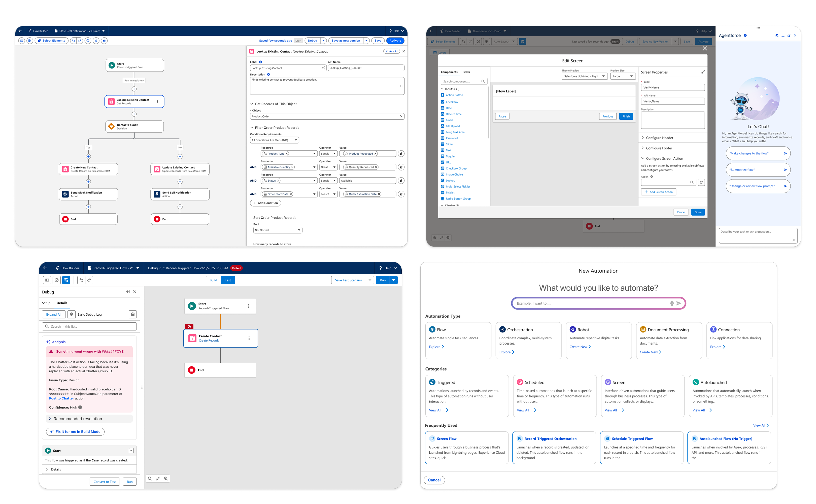Click the sparkle AI icon in the Label field

pyautogui.click(x=323, y=68)
